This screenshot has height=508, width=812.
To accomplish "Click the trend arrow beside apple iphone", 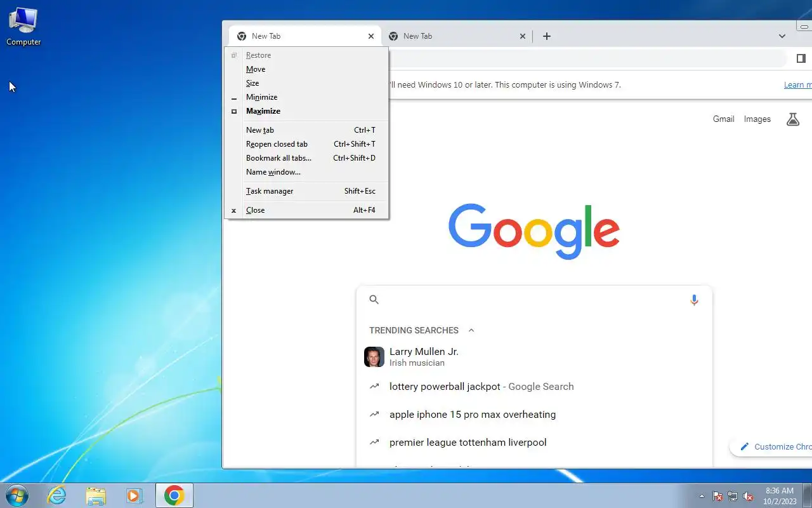I will click(x=374, y=414).
